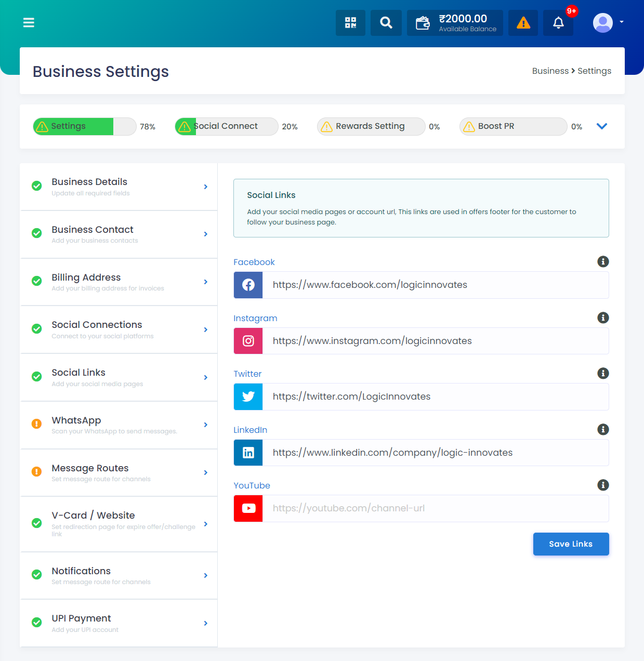Focus the Instagram URL input

[436, 341]
